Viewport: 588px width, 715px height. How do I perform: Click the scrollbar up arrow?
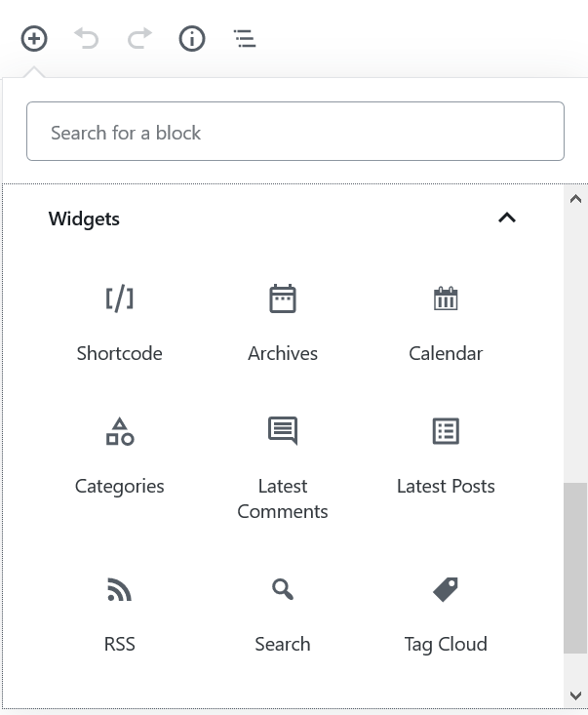[575, 199]
